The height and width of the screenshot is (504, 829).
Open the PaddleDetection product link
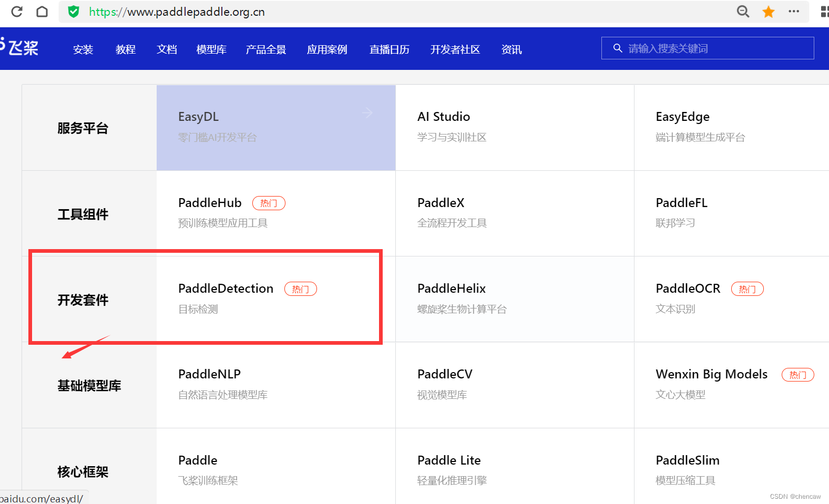pos(226,289)
